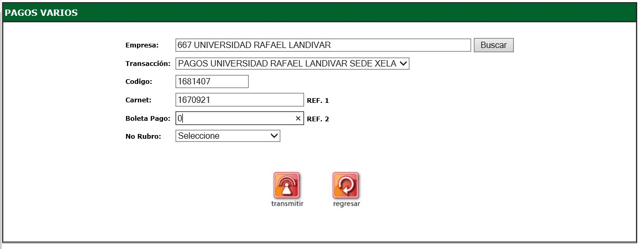Click the regresar text label
This screenshot has height=249, width=644.
pos(346,204)
